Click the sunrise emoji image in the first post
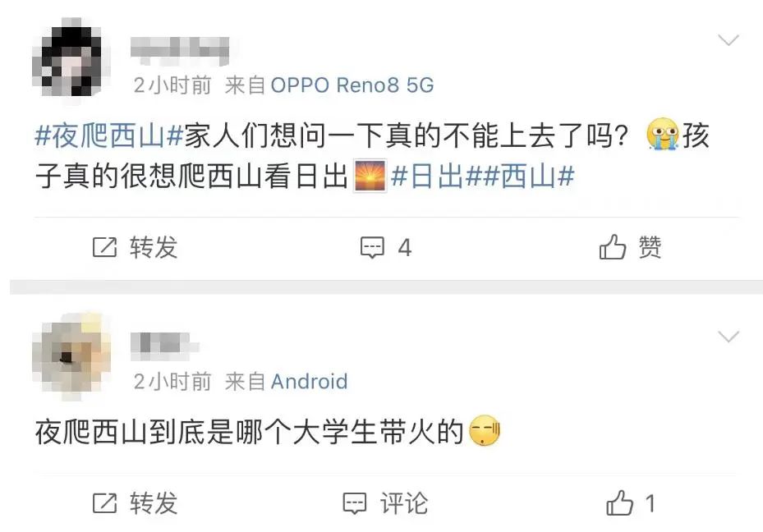 click(370, 177)
